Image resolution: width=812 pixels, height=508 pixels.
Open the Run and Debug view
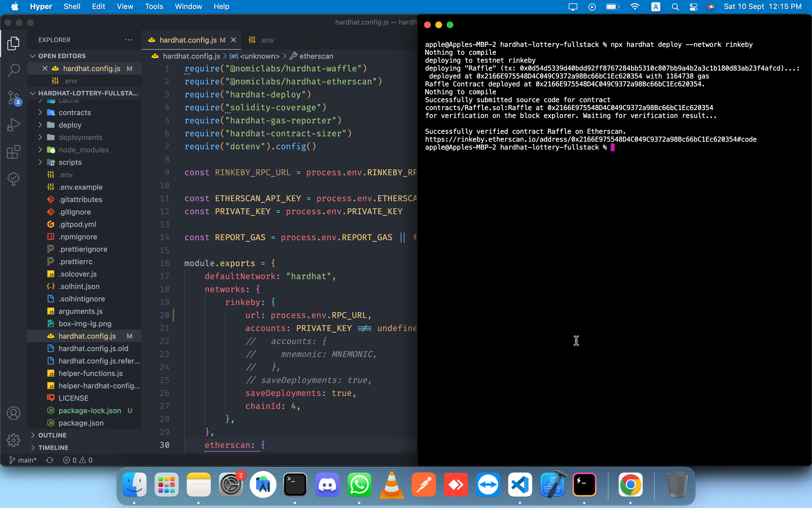coord(14,125)
